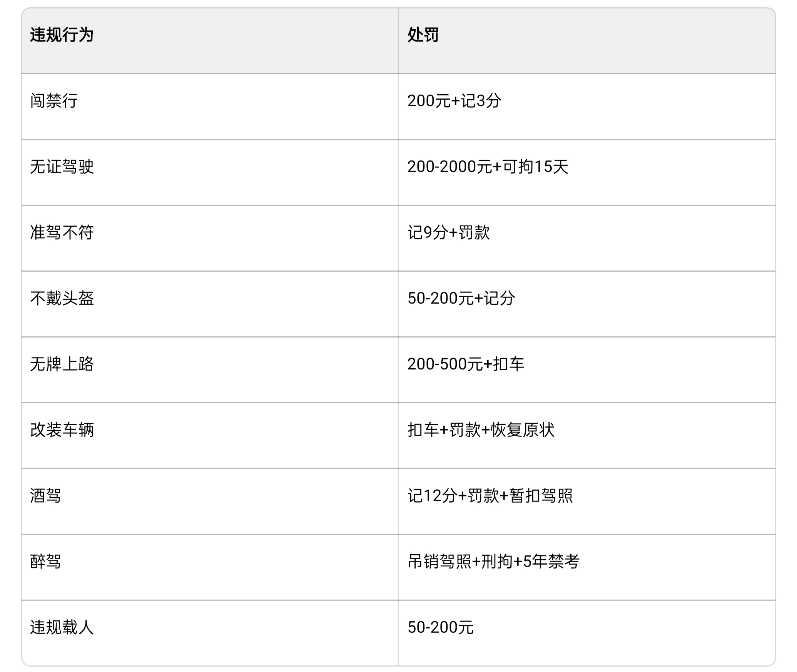The image size is (797, 672).
Task: Click the 扣车+罚款+恢复原状 penalty cell
Action: click(x=481, y=430)
